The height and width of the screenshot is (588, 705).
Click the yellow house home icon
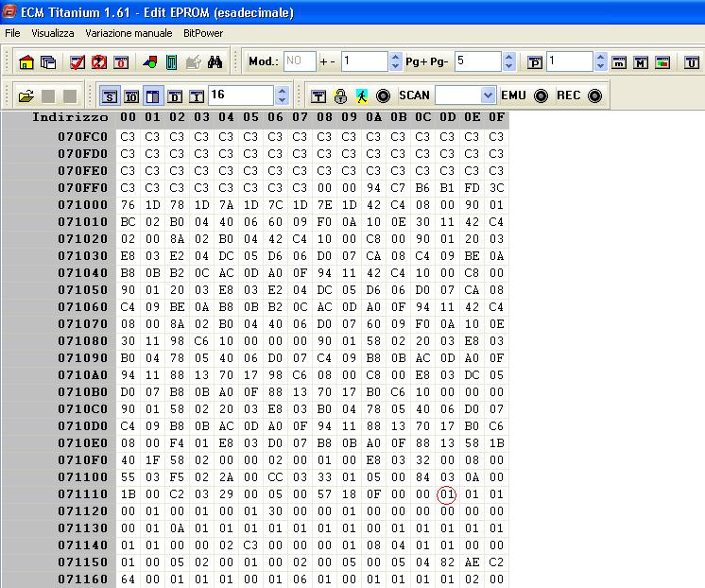pos(26,62)
